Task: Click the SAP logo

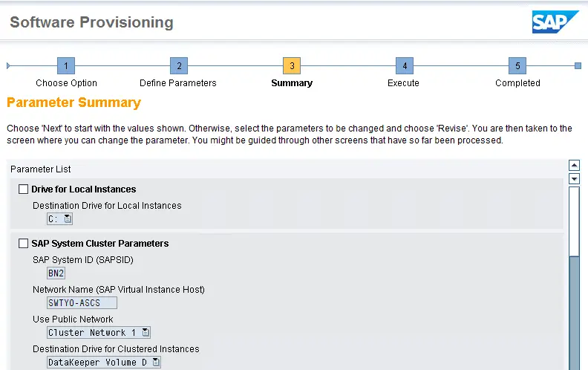Action: [x=555, y=22]
